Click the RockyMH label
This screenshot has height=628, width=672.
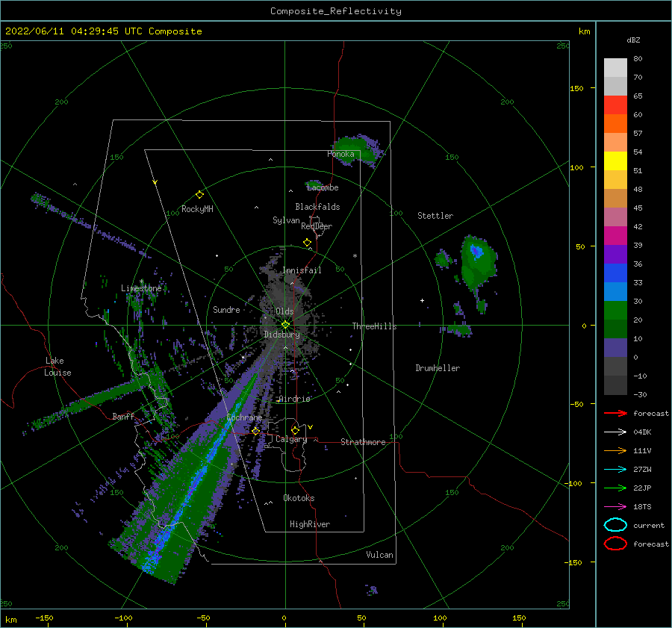(x=197, y=209)
